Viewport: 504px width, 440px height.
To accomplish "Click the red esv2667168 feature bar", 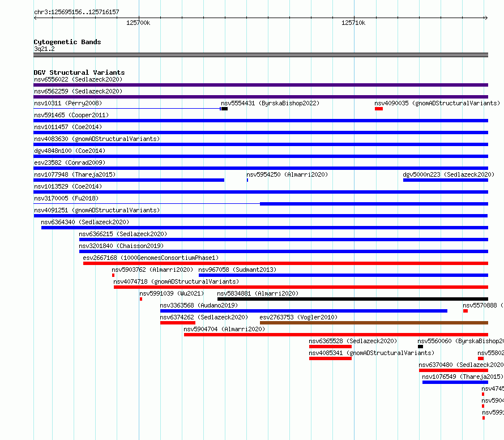I will (x=285, y=263).
